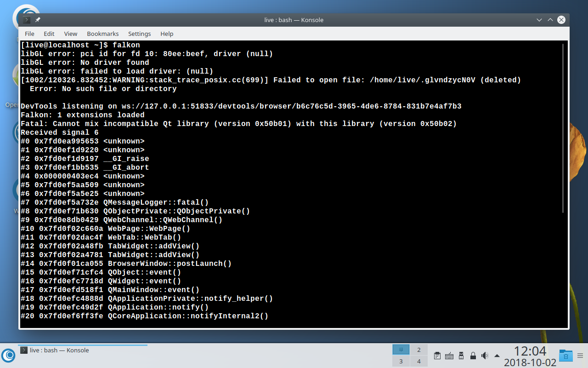This screenshot has height=368, width=588.
Task: Open the Konsole window menu icon
Action: pos(27,20)
